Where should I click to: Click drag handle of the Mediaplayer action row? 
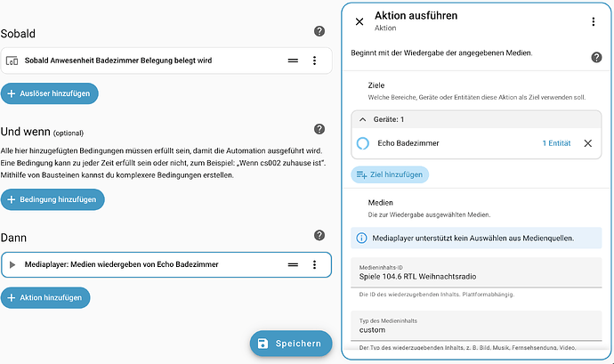click(293, 265)
